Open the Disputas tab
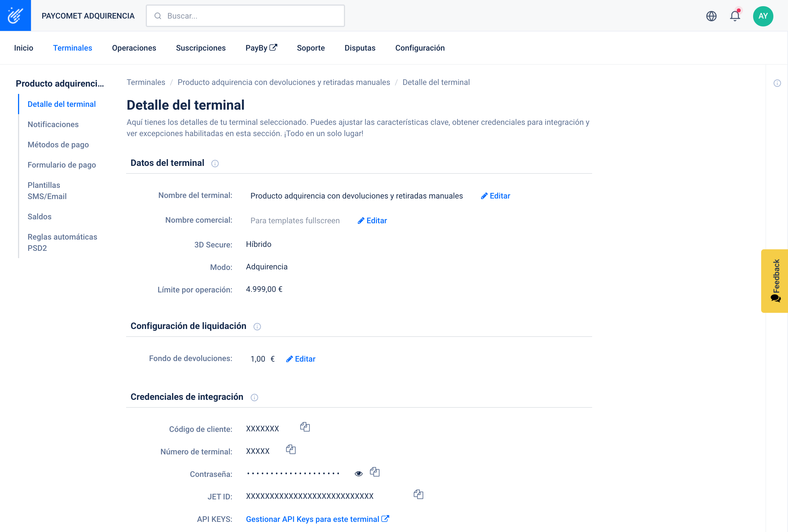 [x=360, y=48]
